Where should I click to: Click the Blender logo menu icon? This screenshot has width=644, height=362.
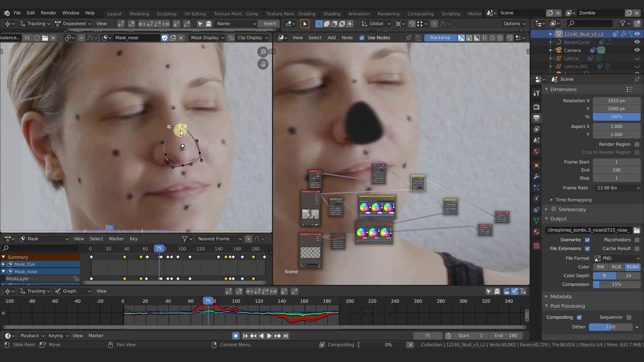(7, 13)
